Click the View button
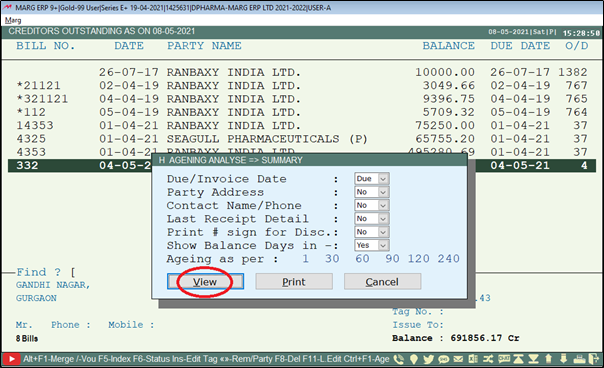Screen dimensions: 604x368 [x=205, y=281]
